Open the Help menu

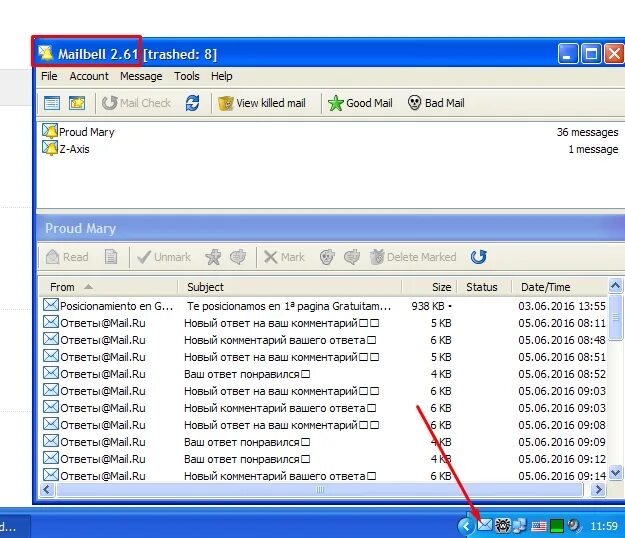[x=222, y=76]
